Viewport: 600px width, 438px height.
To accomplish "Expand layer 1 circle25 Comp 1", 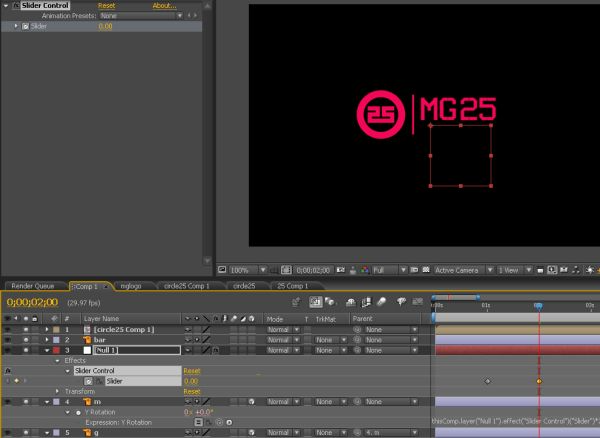I will (47, 329).
